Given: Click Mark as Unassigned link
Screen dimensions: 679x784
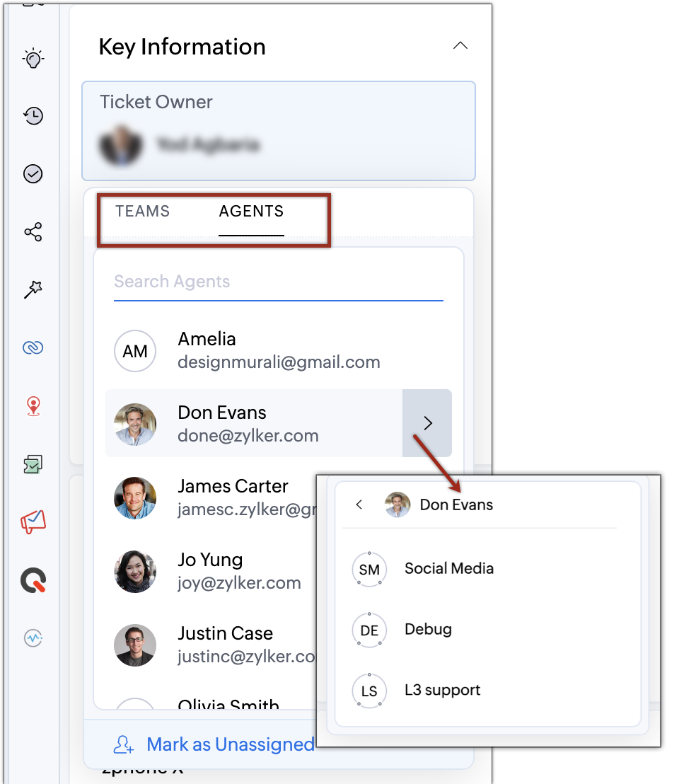Looking at the screenshot, I should pos(231,744).
